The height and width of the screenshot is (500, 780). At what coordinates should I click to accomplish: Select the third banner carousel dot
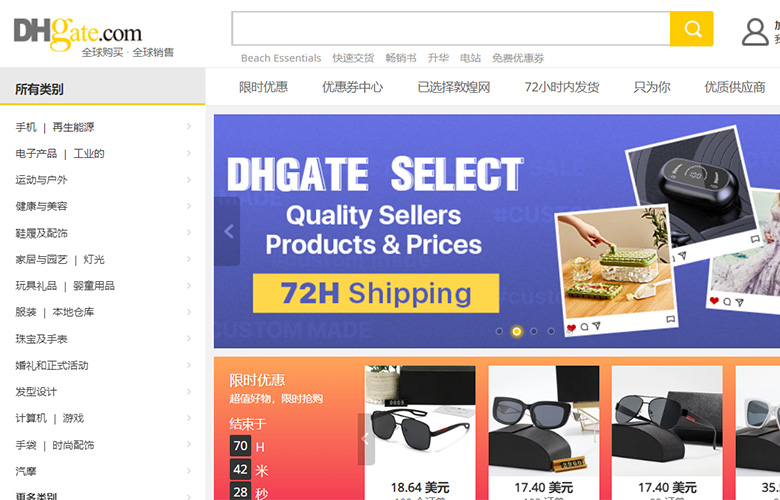tap(534, 331)
